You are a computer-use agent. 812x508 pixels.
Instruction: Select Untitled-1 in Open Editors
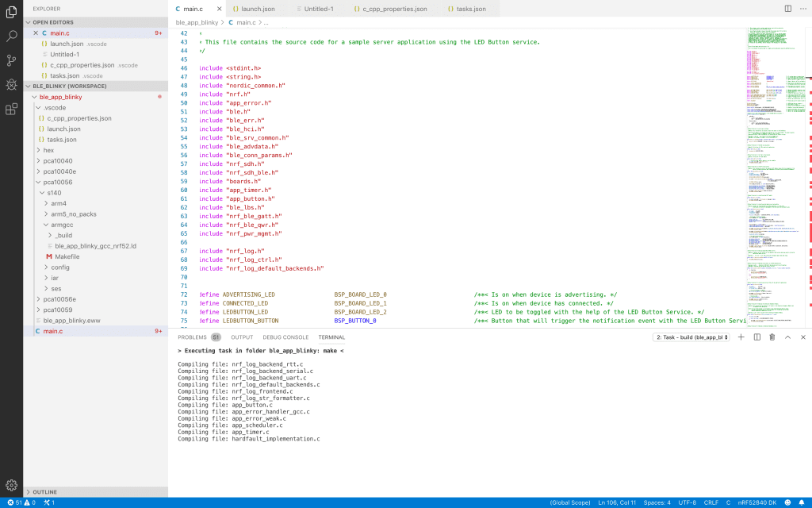[65, 55]
